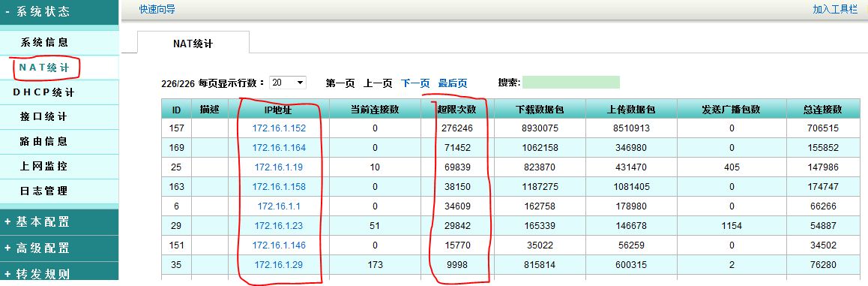
Task: Open IP link 172.16.1.29
Action: [279, 265]
